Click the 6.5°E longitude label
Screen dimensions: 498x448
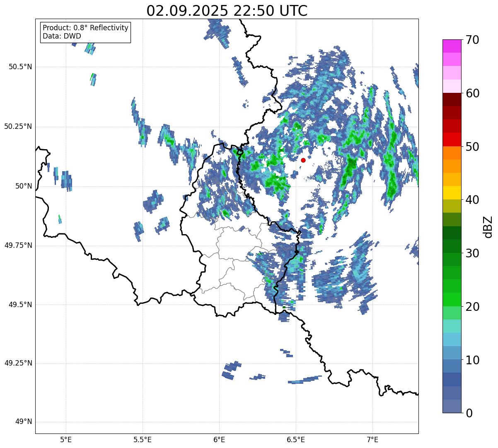coord(296,439)
